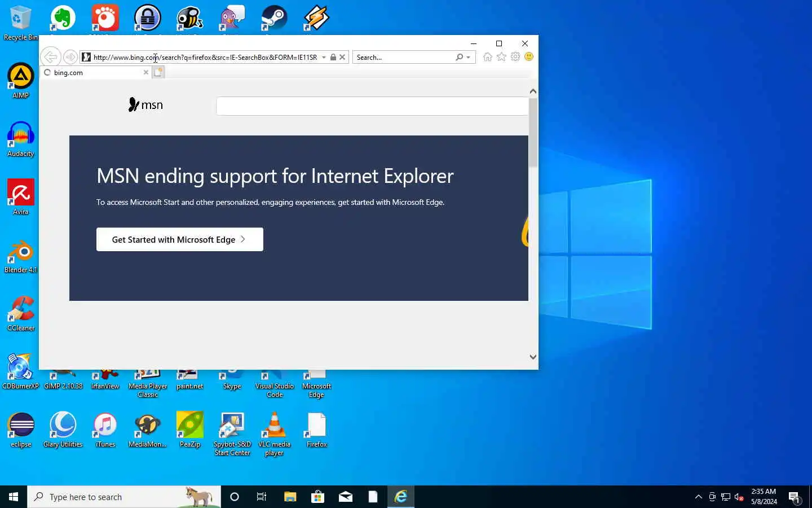
Task: Open the search provider dropdown arrow
Action: click(469, 57)
